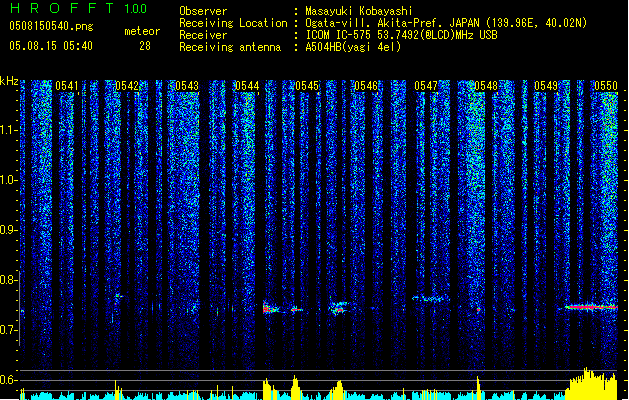This screenshot has height=400, width=629.
Task: Click the 0.6 kHz axis tick label
Action: coord(8,380)
